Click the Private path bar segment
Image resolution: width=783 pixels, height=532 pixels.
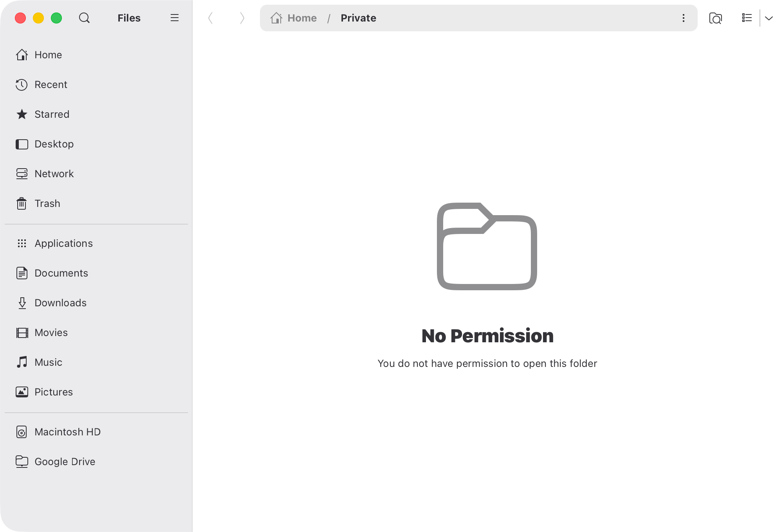tap(358, 18)
